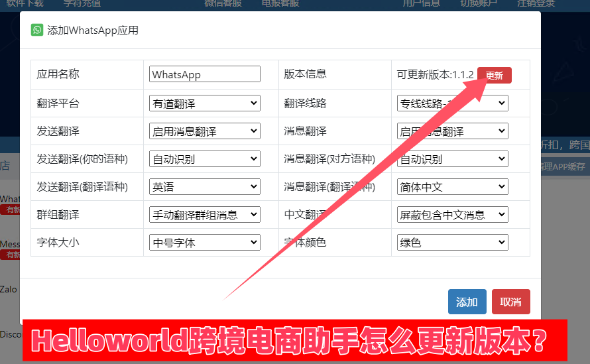This screenshot has height=364, width=590.
Task: Click the blue 添加 button
Action: (x=467, y=302)
